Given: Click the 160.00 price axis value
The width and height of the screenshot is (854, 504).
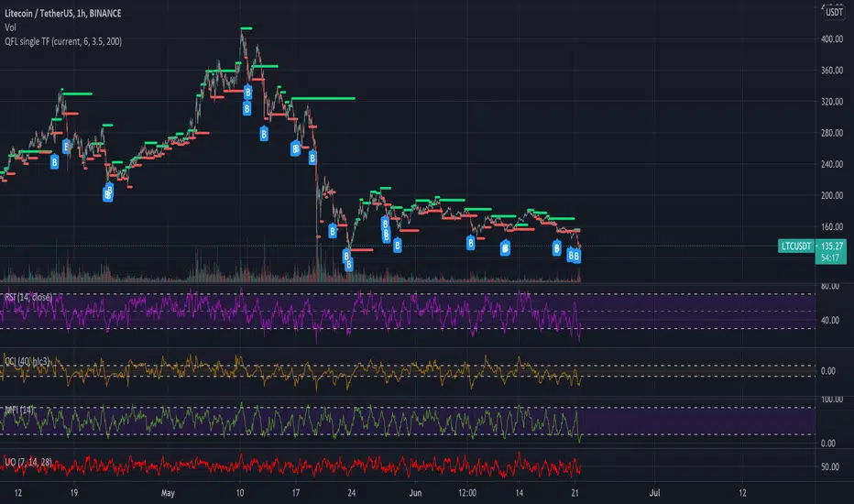Looking at the screenshot, I should coord(832,226).
